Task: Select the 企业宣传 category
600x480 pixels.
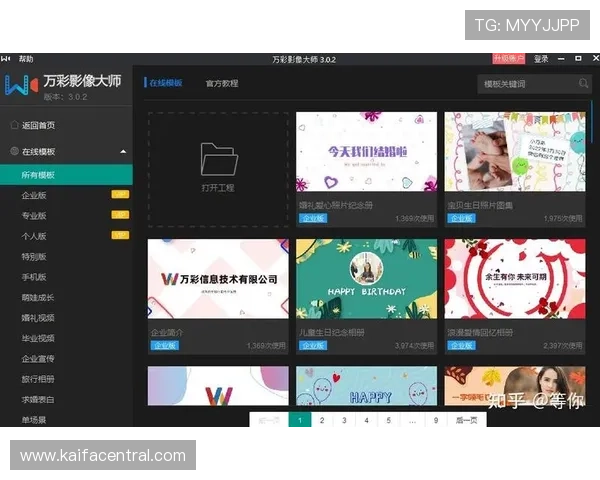Action: click(x=38, y=359)
